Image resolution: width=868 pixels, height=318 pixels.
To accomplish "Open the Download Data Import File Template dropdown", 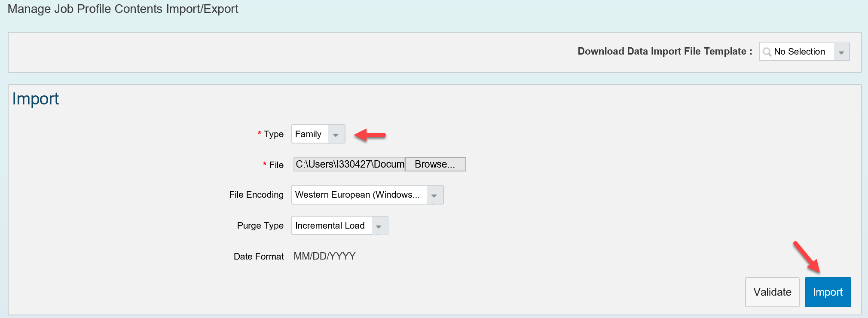I will pyautogui.click(x=804, y=52).
